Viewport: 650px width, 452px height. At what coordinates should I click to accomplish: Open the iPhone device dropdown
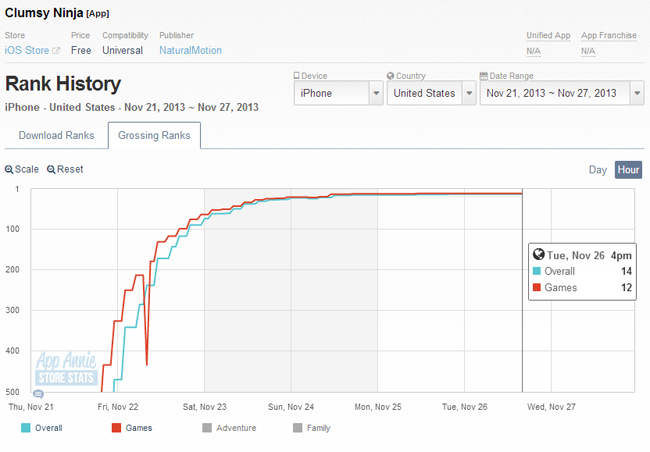click(x=338, y=93)
